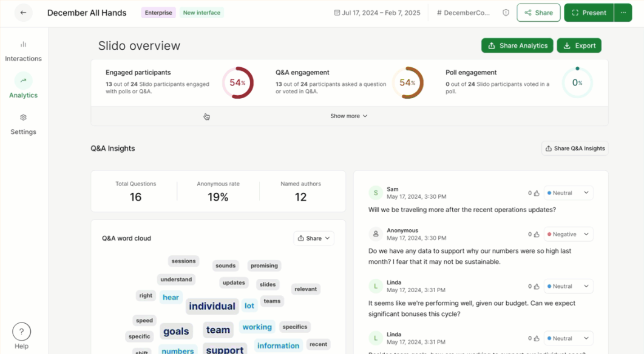The height and width of the screenshot is (354, 644).
Task: Open the Share dropdown in Q&A word cloud
Action: coord(313,238)
